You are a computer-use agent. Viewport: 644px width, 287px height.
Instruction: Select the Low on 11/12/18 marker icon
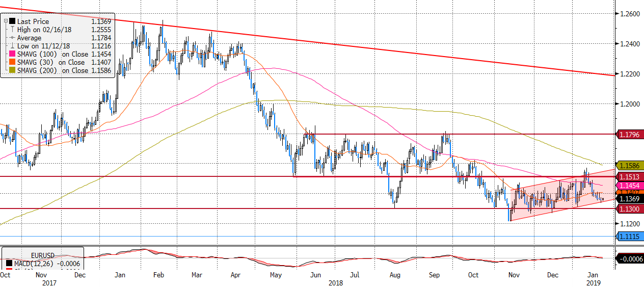(x=12, y=46)
